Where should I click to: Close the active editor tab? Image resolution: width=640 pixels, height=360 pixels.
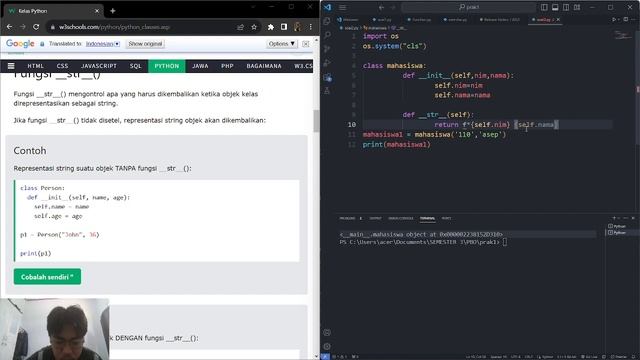point(558,19)
